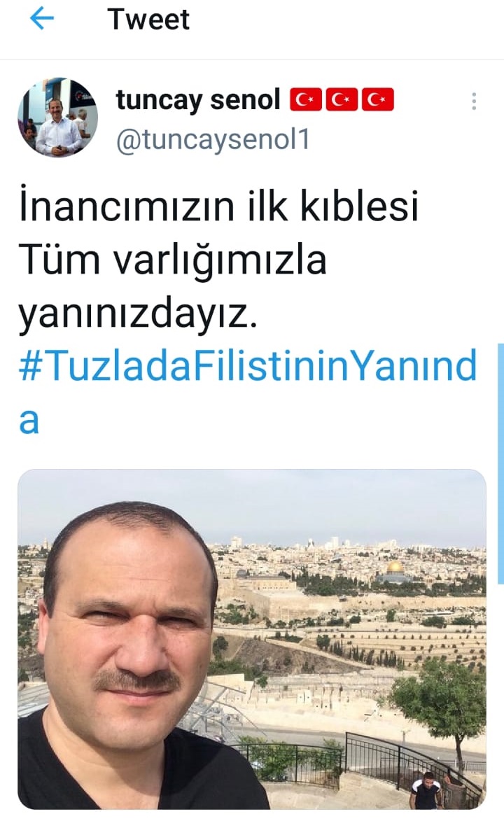
Task: Open the #TuzladaFilistininYanında hashtag
Action: coord(248,365)
